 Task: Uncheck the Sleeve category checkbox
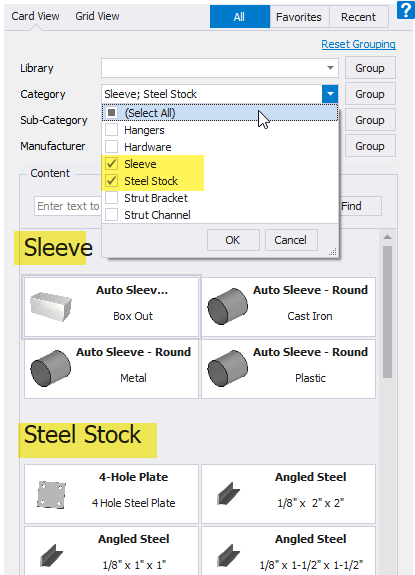click(111, 164)
